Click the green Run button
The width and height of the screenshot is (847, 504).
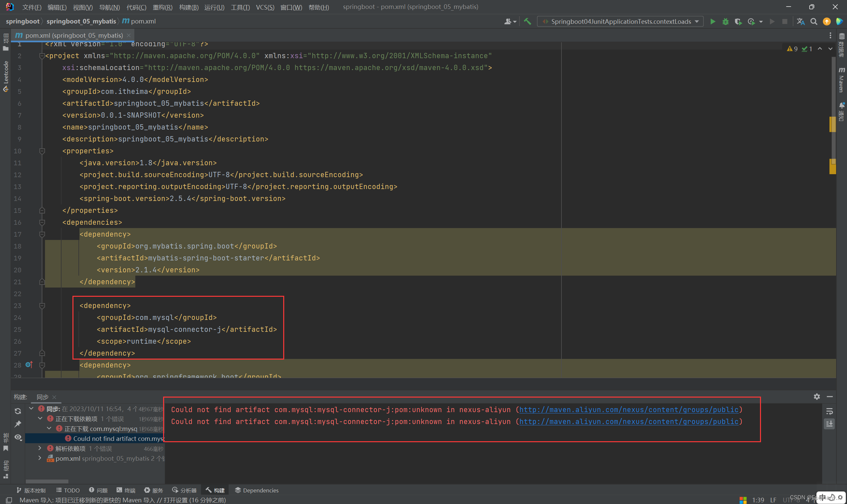[713, 21]
